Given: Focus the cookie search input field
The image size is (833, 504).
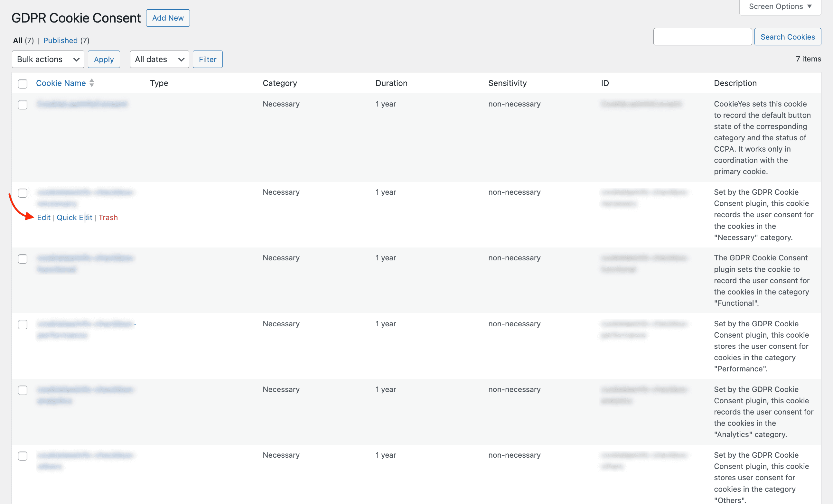Looking at the screenshot, I should coord(703,36).
